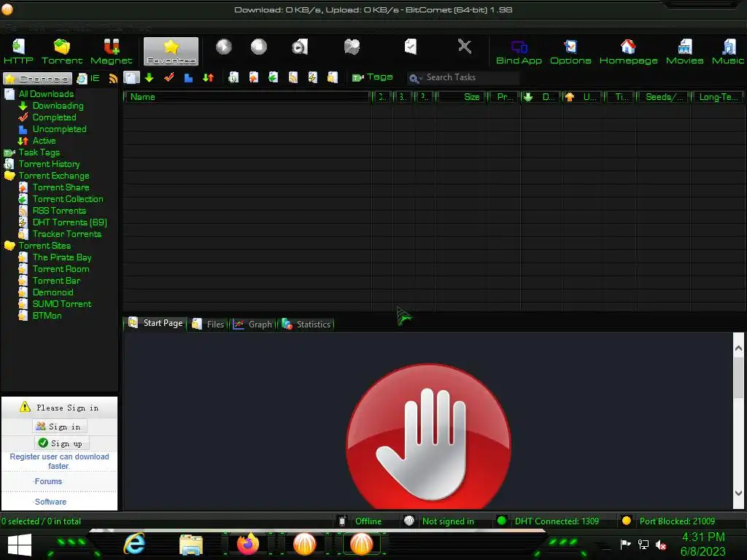Click the Sign in button
747x560 pixels.
point(60,427)
